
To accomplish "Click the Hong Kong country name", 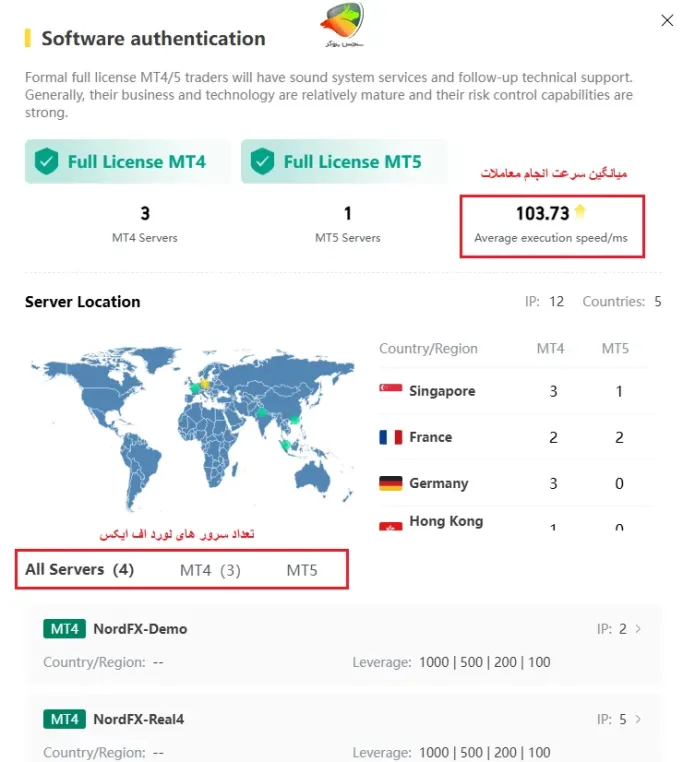I will click(446, 521).
